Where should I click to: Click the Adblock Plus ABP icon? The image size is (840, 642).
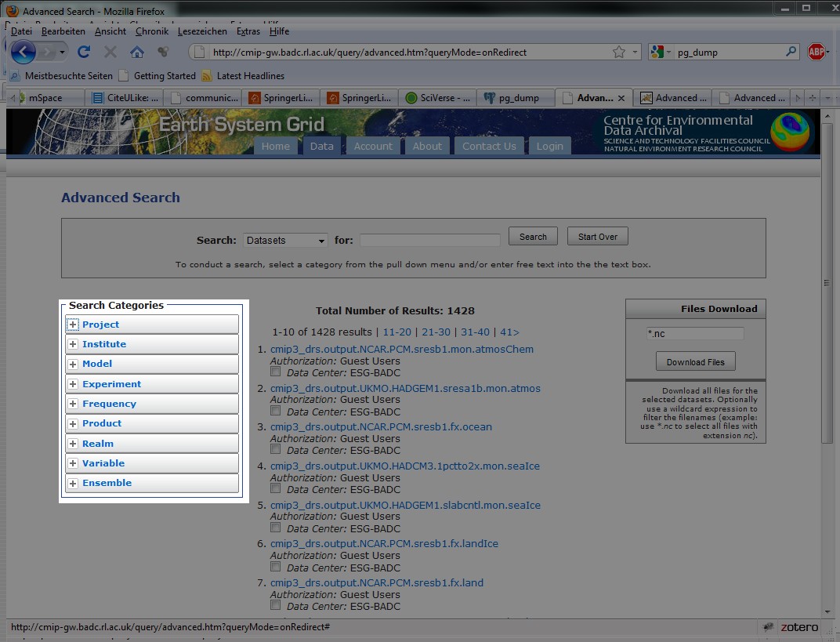coord(816,53)
